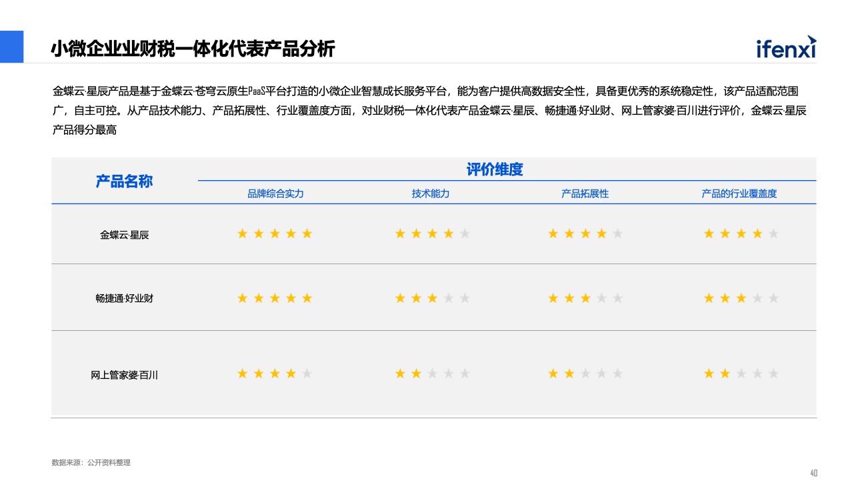Screen dimensions: 868x495
Task: Click the 评价维度 header
Action: pyautogui.click(x=495, y=169)
